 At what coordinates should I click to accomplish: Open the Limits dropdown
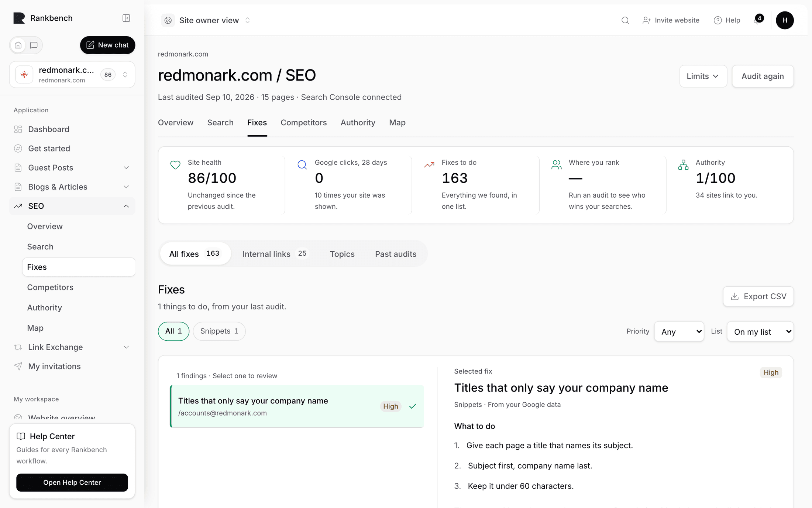[703, 76]
